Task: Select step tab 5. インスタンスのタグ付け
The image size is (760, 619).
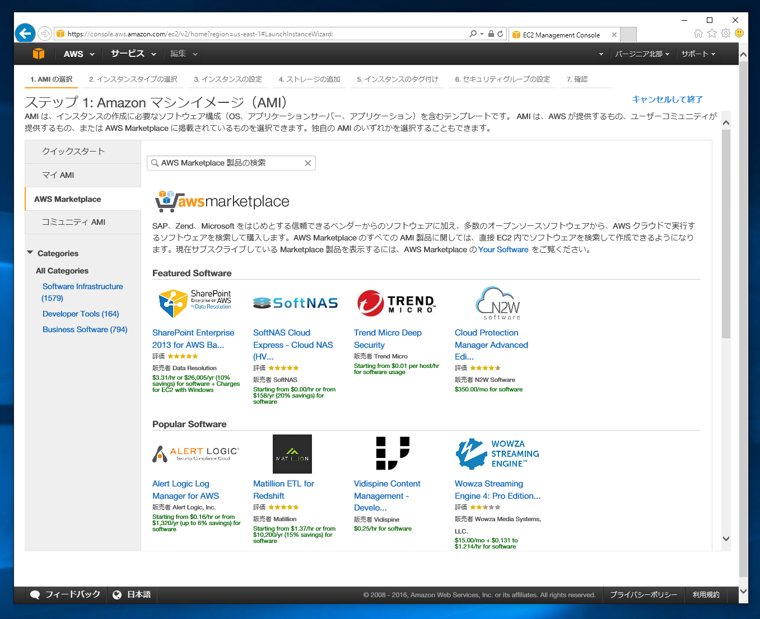Action: pos(397,79)
